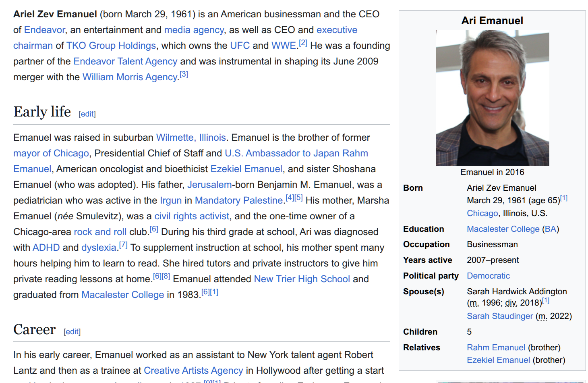
Task: Open citation [1] beside 'age 65'
Action: (564, 198)
